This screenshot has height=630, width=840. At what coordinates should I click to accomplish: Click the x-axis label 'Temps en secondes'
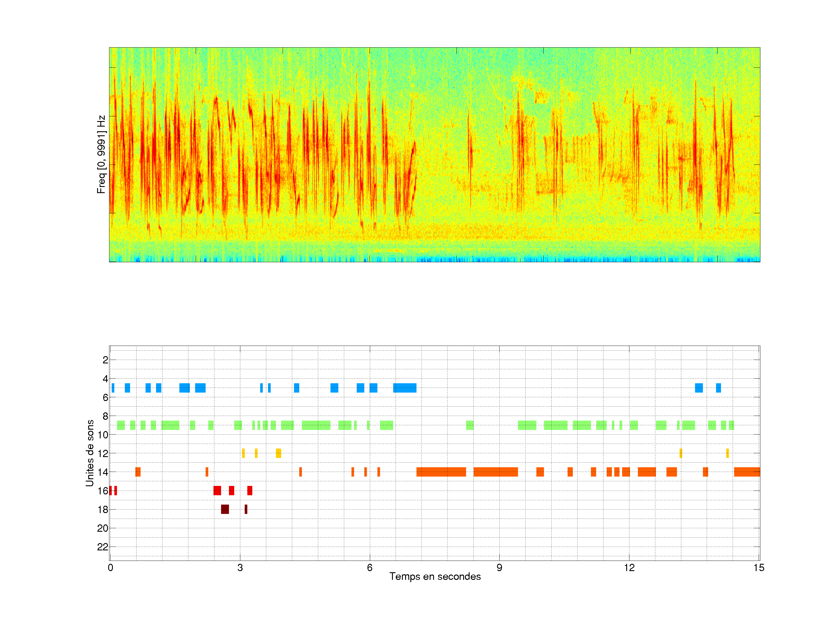point(435,576)
